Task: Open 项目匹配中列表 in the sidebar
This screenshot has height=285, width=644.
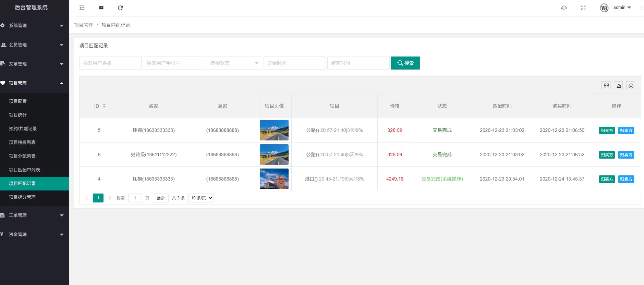Action: tap(25, 170)
